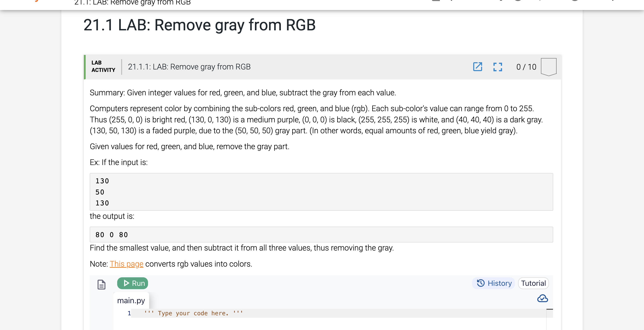The image size is (644, 330).
Task: View code history for this lab
Action: pyautogui.click(x=493, y=283)
